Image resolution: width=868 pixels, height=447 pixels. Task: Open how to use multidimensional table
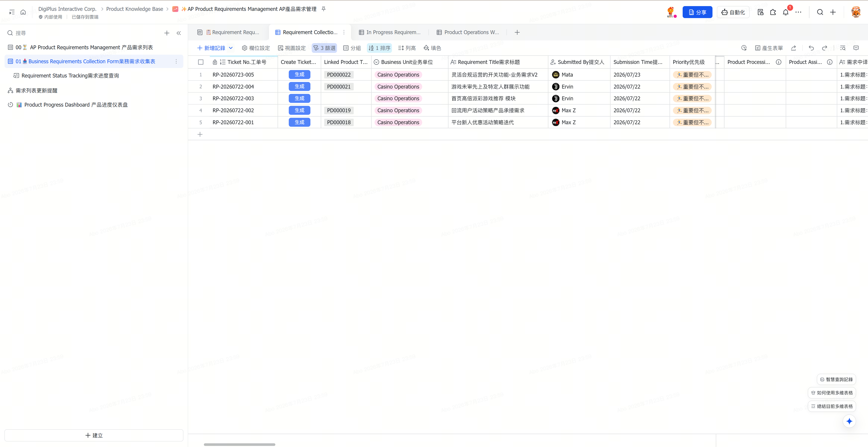tap(832, 393)
